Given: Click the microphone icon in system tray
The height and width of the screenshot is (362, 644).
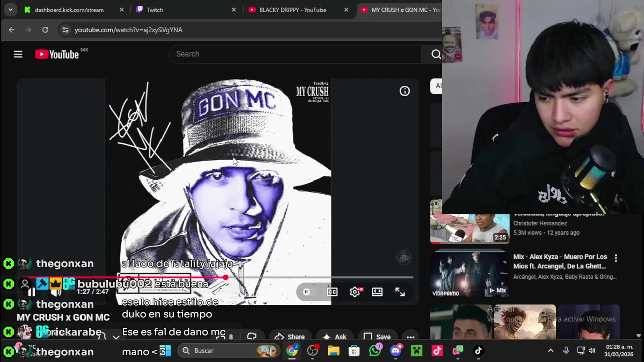Looking at the screenshot, I should [566, 351].
